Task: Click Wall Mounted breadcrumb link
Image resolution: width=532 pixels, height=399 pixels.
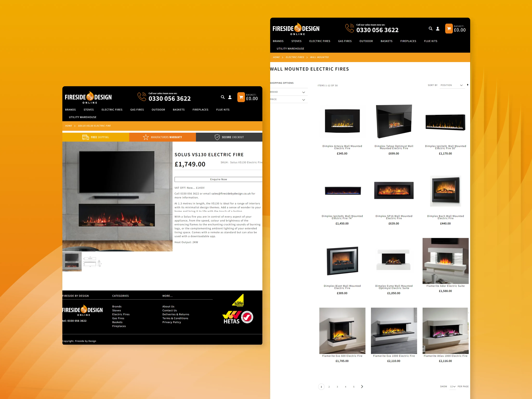Action: pyautogui.click(x=319, y=57)
